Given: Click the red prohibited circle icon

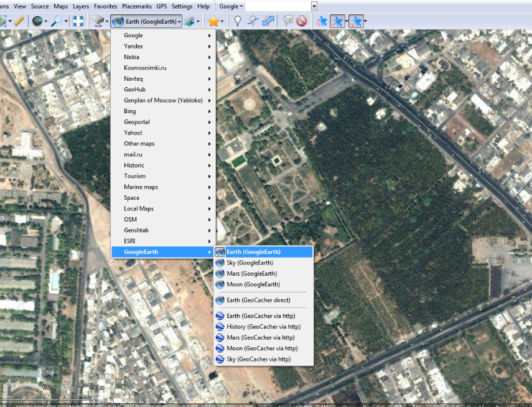Looking at the screenshot, I should [302, 21].
